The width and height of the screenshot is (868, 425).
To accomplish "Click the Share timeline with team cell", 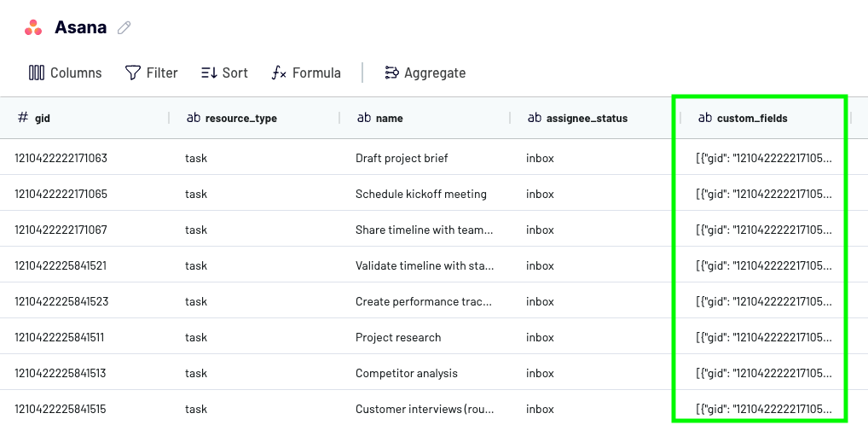I will coord(424,230).
